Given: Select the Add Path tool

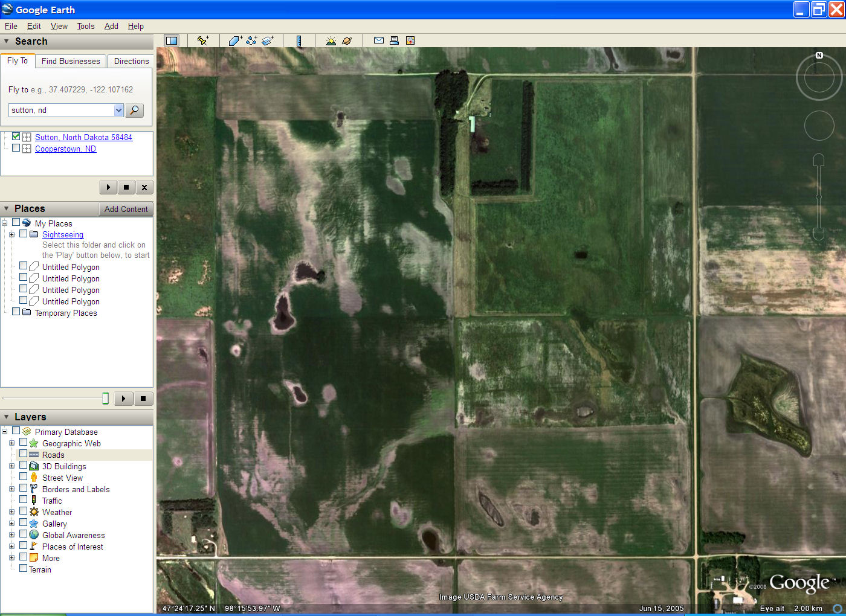Looking at the screenshot, I should pyautogui.click(x=251, y=40).
